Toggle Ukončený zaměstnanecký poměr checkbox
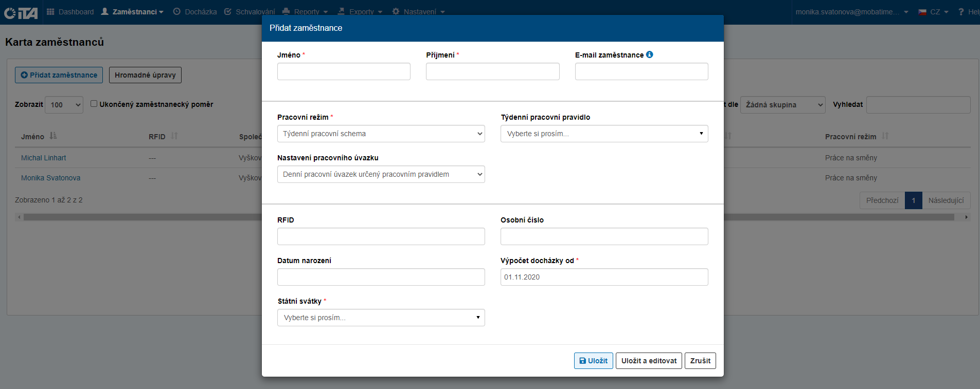Viewport: 980px width, 389px height. [x=94, y=104]
